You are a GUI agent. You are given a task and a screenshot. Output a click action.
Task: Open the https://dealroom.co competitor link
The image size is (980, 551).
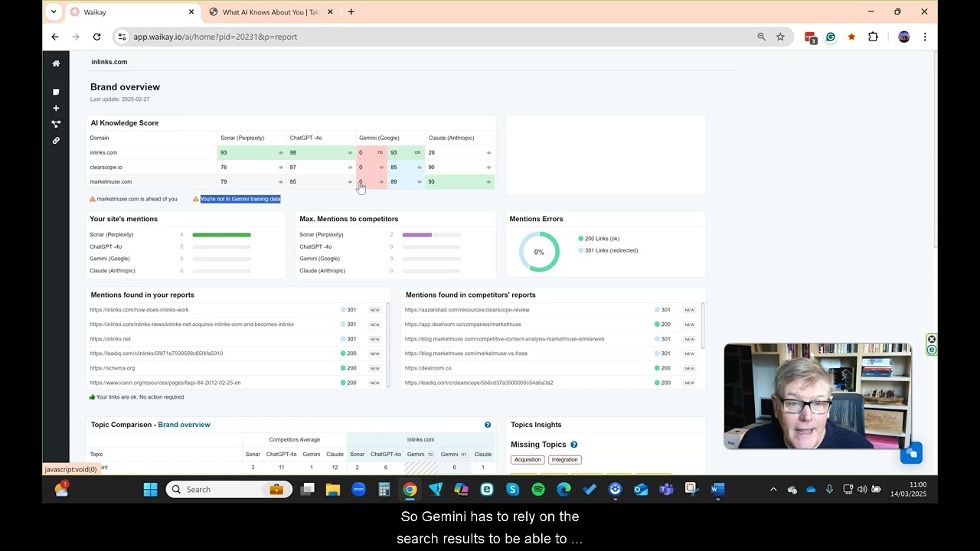pyautogui.click(x=428, y=368)
